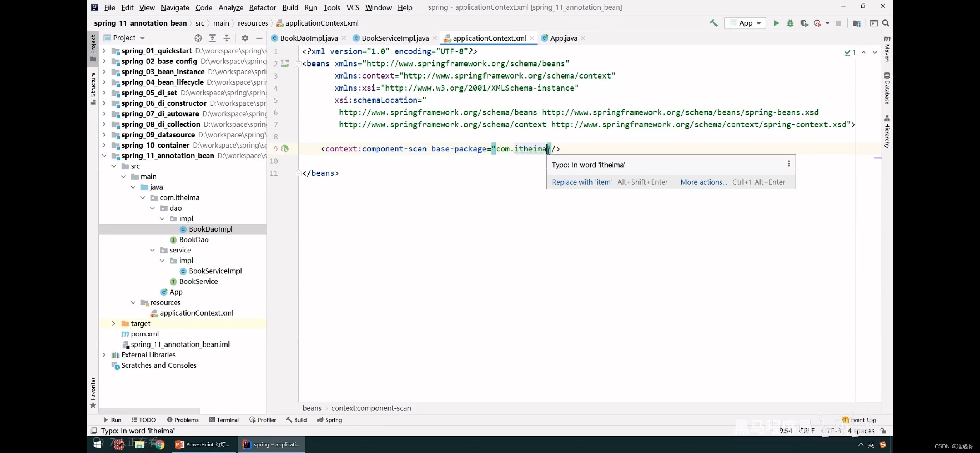Screen dimensions: 980x453
Task: Toggle read-only lock icon in status bar
Action: (x=884, y=431)
